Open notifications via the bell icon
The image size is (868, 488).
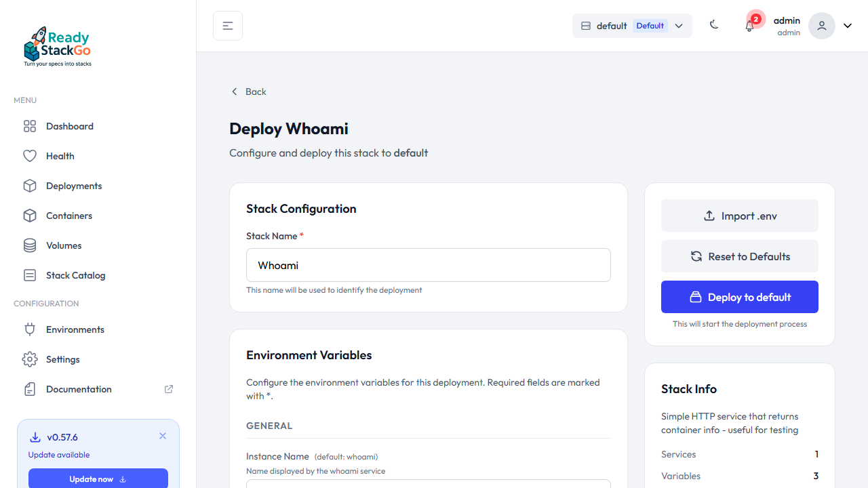749,26
